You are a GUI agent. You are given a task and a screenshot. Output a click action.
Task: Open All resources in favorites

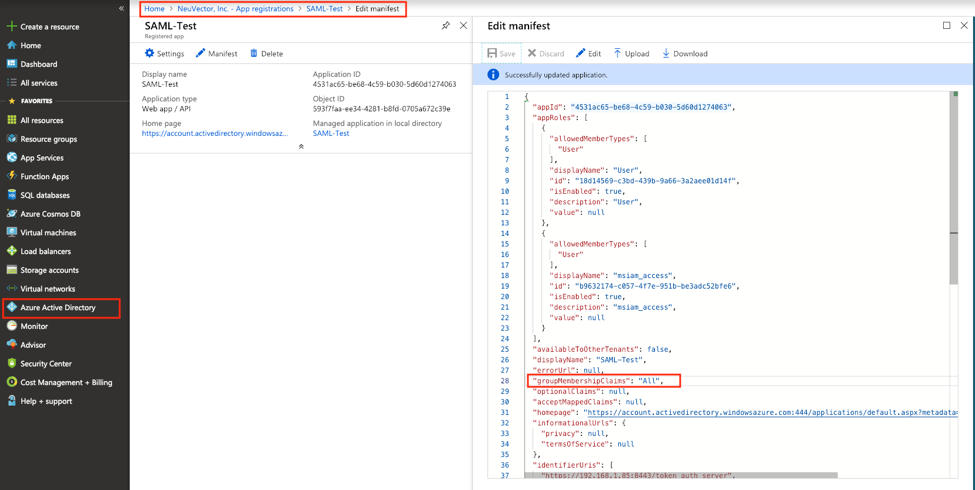tap(42, 121)
